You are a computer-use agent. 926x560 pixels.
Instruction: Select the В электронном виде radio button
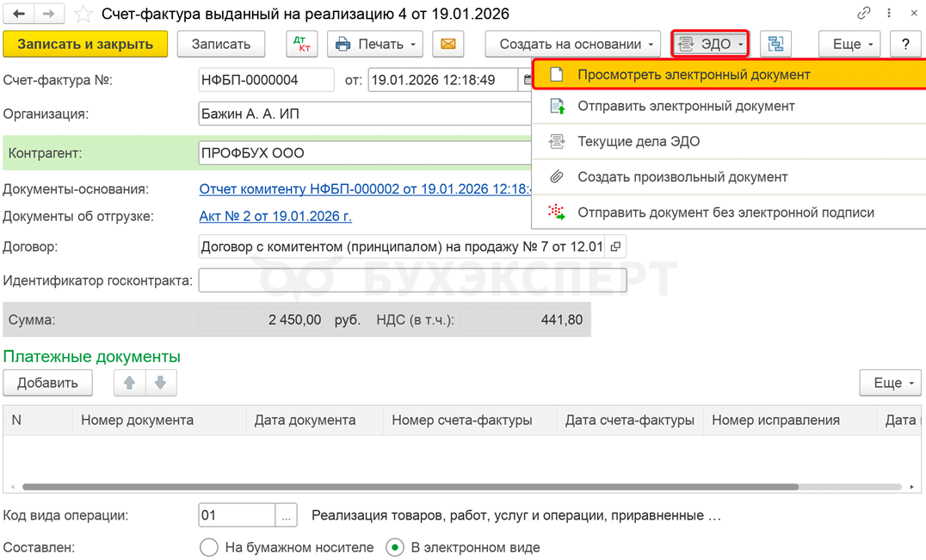point(394,547)
